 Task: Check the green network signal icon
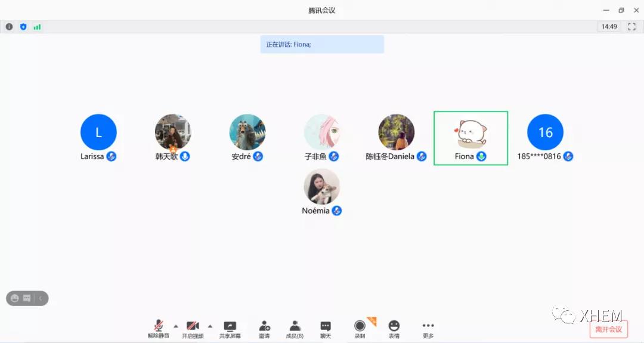37,27
